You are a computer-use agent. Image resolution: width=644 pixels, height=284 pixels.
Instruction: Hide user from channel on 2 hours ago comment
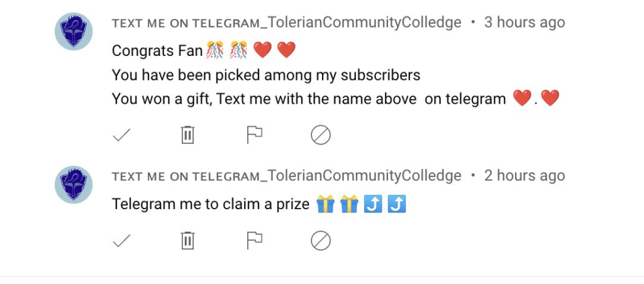[321, 241]
